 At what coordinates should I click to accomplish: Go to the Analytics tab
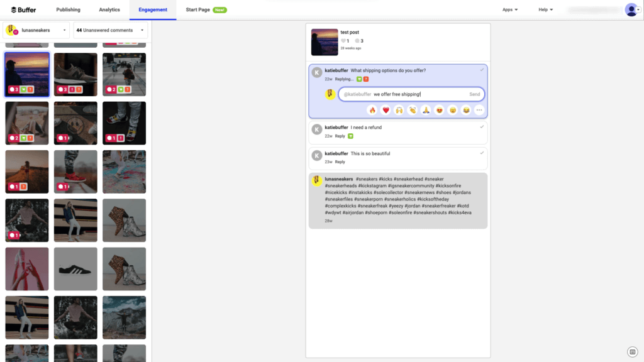(109, 9)
